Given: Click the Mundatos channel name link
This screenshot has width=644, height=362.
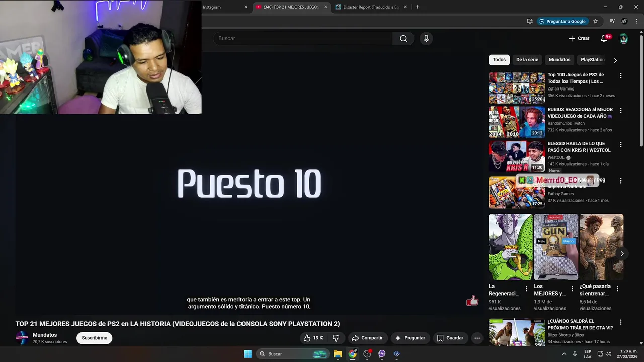Looking at the screenshot, I should tap(45, 335).
